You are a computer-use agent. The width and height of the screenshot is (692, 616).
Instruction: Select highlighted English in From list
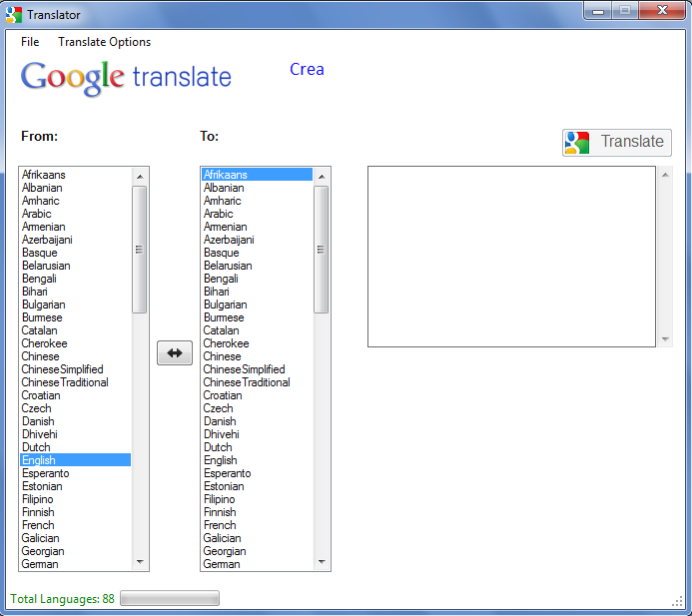[x=76, y=460]
